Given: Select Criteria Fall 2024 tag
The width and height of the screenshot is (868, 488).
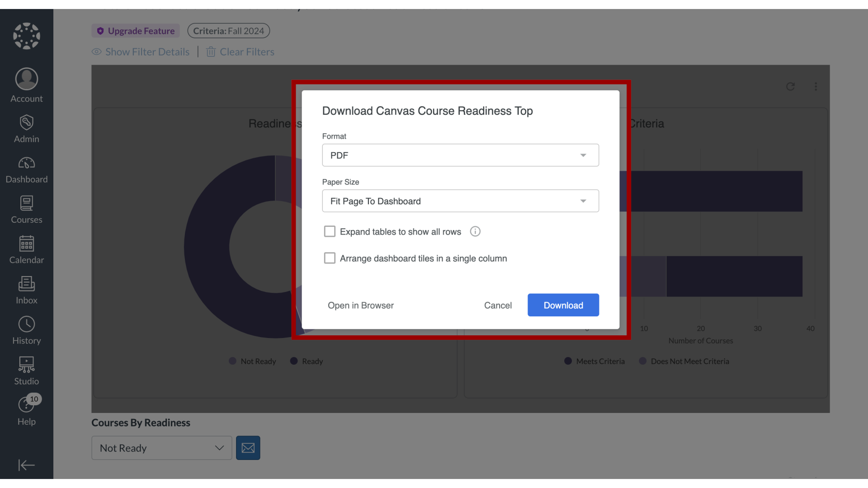Looking at the screenshot, I should tap(228, 30).
